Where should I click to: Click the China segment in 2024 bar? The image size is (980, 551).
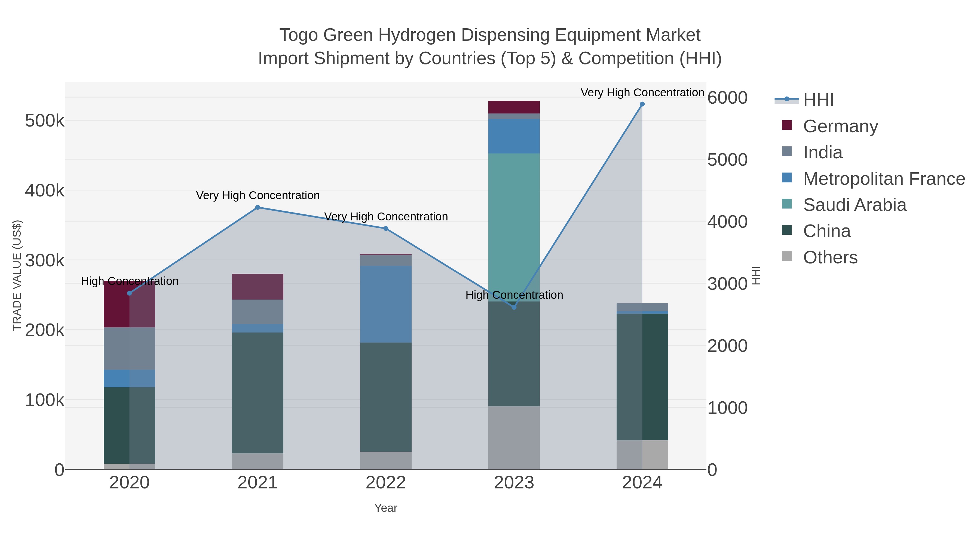[642, 377]
